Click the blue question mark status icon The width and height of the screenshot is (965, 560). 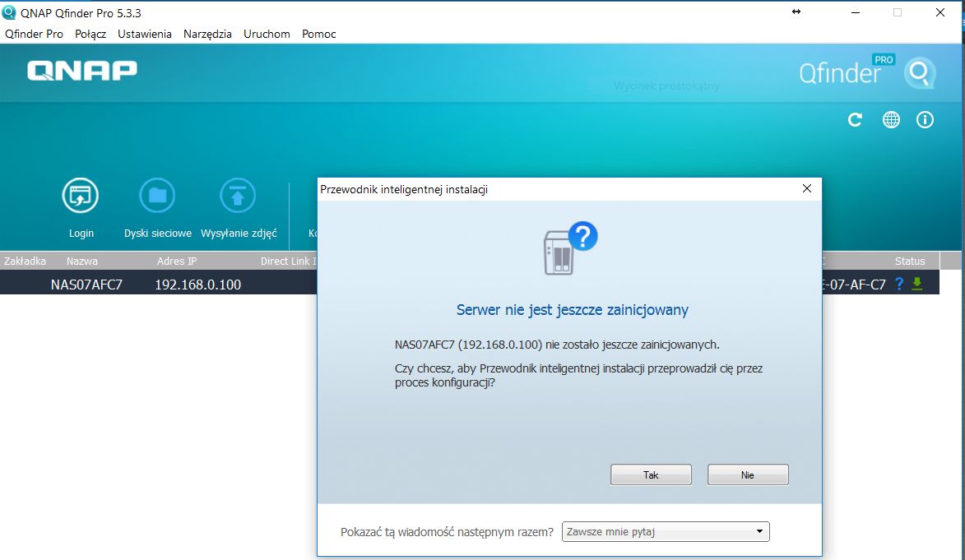coord(900,284)
